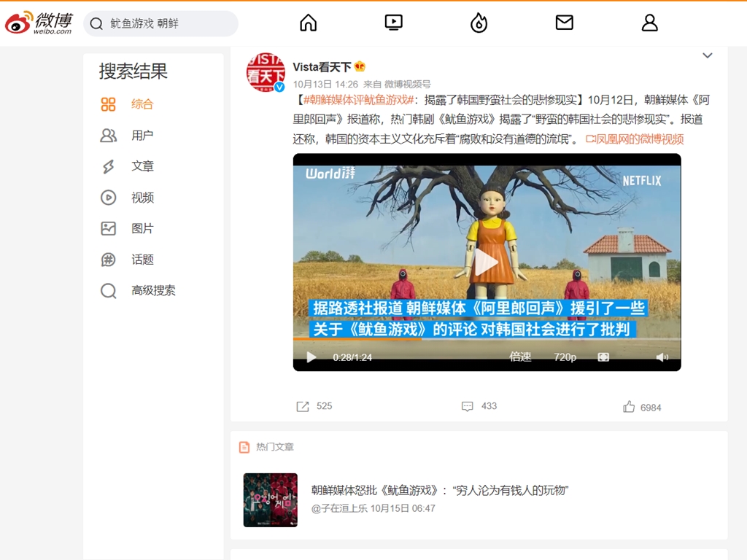The width and height of the screenshot is (747, 560).
Task: Click the 热门文章 document icon
Action: pos(244,447)
